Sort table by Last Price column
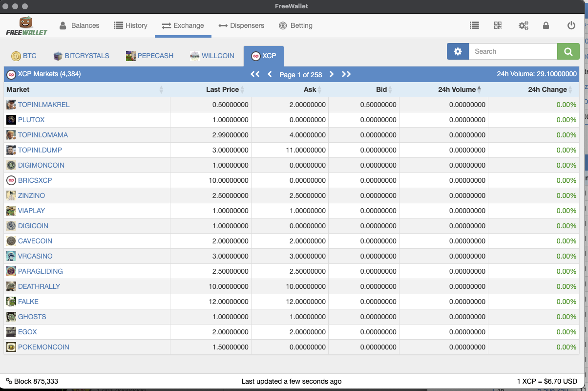The image size is (588, 391). click(210, 89)
